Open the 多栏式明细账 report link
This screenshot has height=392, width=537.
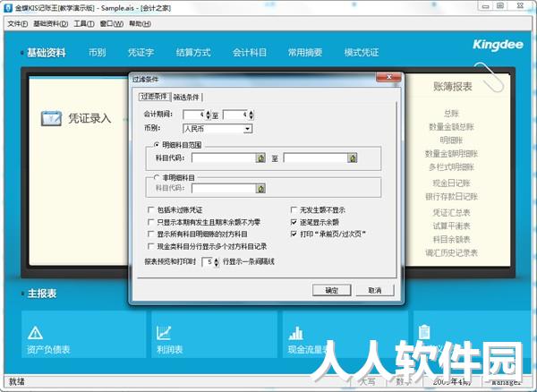[451, 167]
